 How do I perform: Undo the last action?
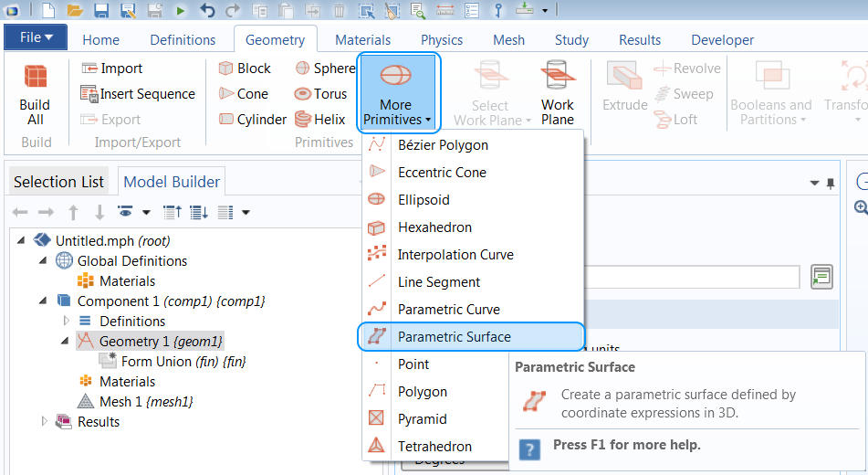[x=207, y=10]
